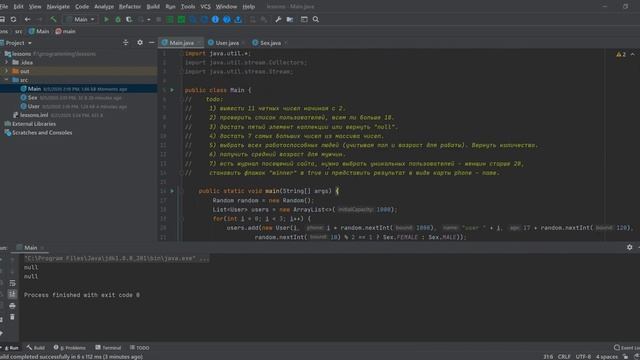Toggle soft-wrap in Run console
This screenshot has height=360, width=640.
click(12, 283)
